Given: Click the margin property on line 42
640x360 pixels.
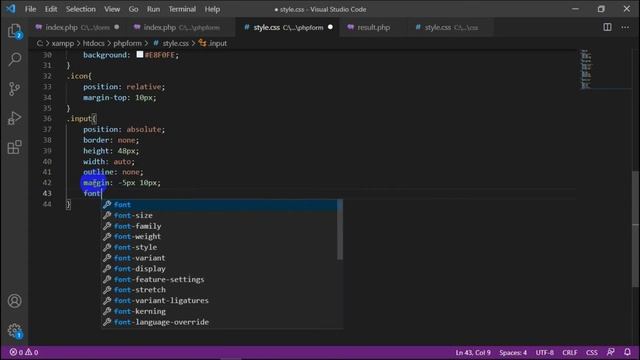Looking at the screenshot, I should (x=96, y=182).
